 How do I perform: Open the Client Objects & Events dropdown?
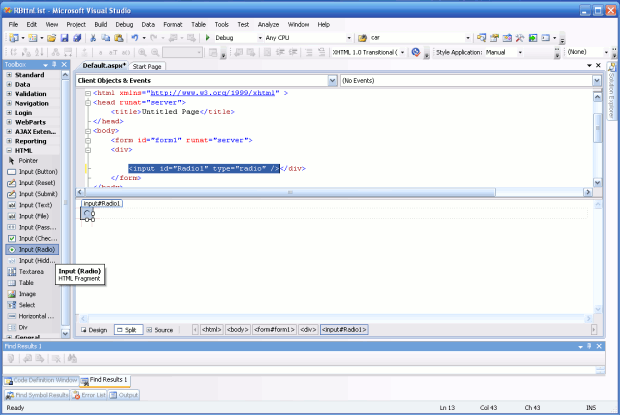(330, 79)
